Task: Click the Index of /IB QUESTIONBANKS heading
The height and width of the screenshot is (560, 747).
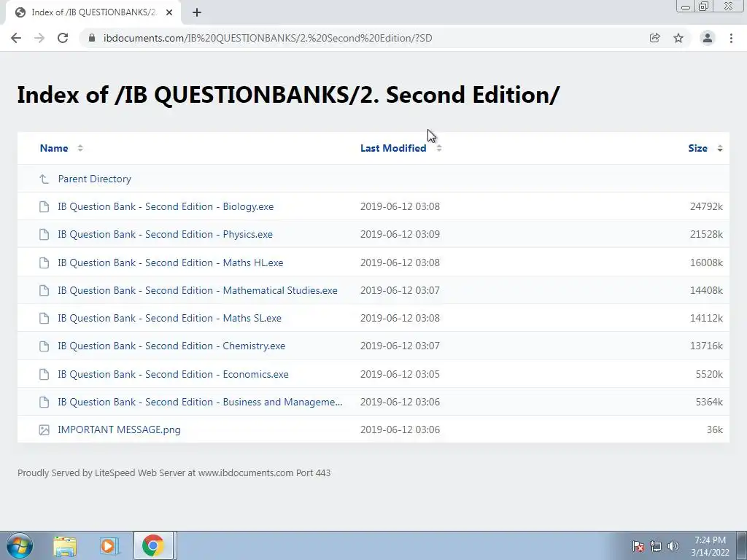Action: [288, 95]
